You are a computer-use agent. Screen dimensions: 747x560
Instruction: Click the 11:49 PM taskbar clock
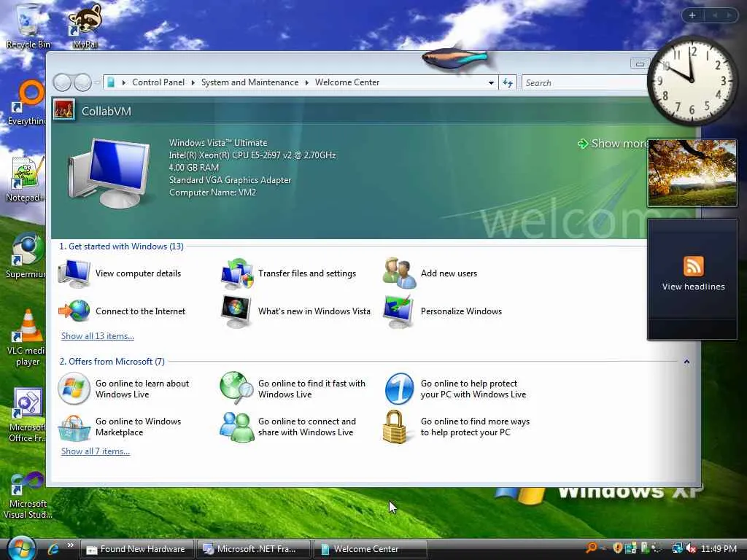pos(719,548)
